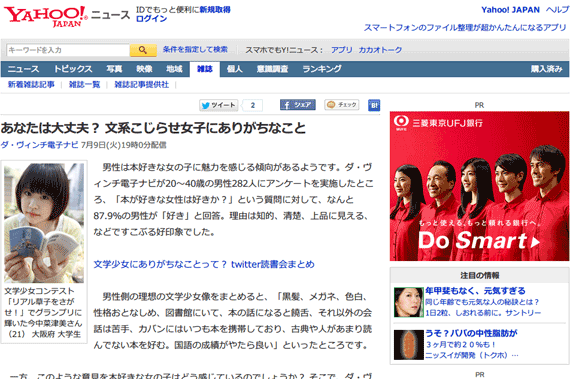Click the orange capsule ad thumbnail
This screenshot has width=570, height=379.
point(409,345)
